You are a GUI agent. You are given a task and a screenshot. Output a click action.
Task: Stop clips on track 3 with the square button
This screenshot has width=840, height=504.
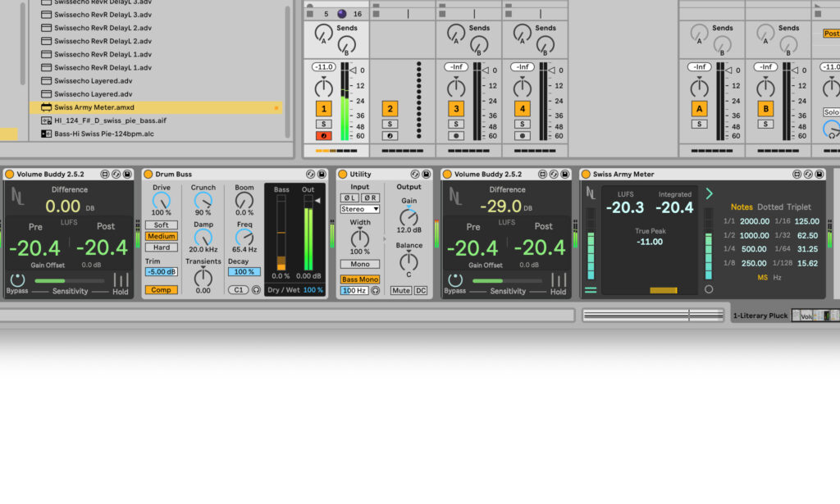pyautogui.click(x=442, y=13)
